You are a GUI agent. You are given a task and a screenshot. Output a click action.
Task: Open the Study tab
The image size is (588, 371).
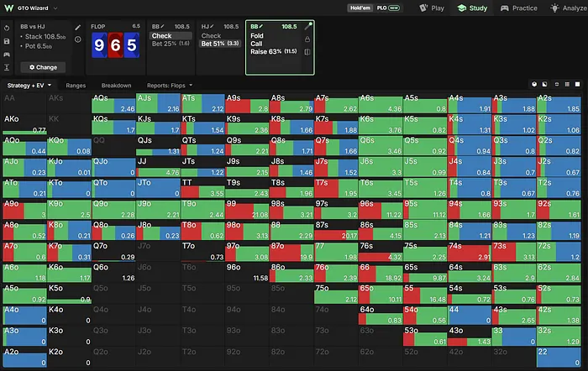[472, 8]
